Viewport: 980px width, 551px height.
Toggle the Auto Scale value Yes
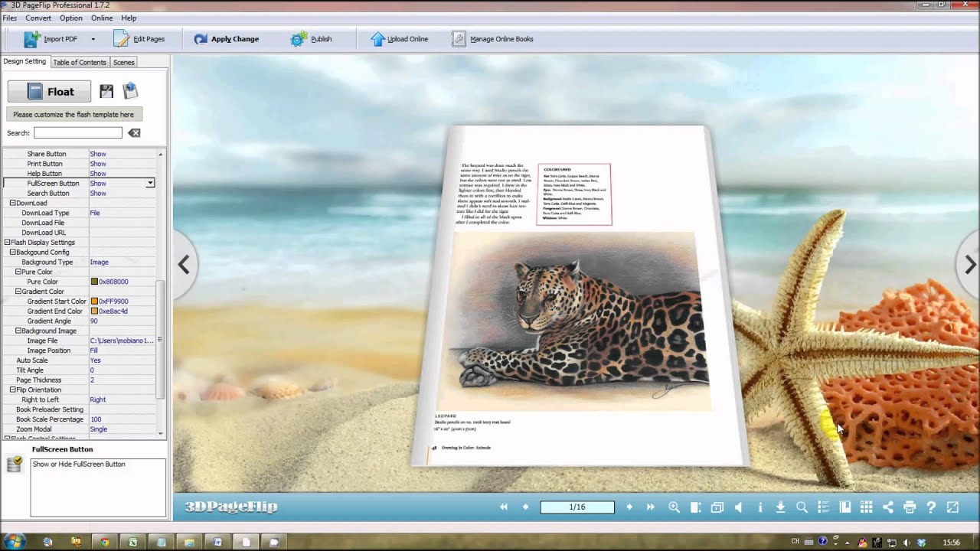[x=96, y=360]
